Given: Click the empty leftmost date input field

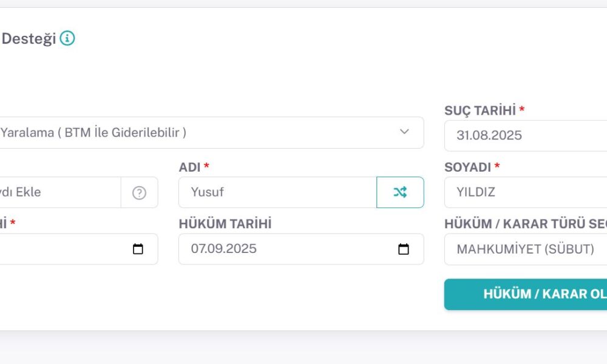Looking at the screenshot, I should [61, 249].
